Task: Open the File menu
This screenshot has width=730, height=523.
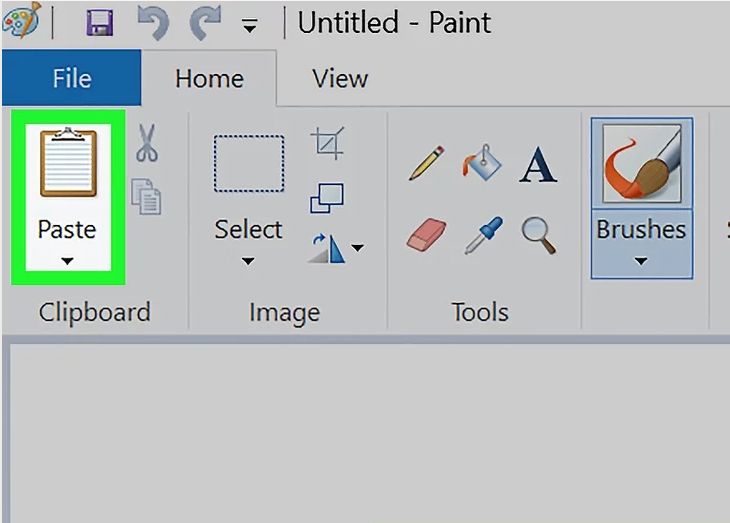Action: tap(71, 78)
